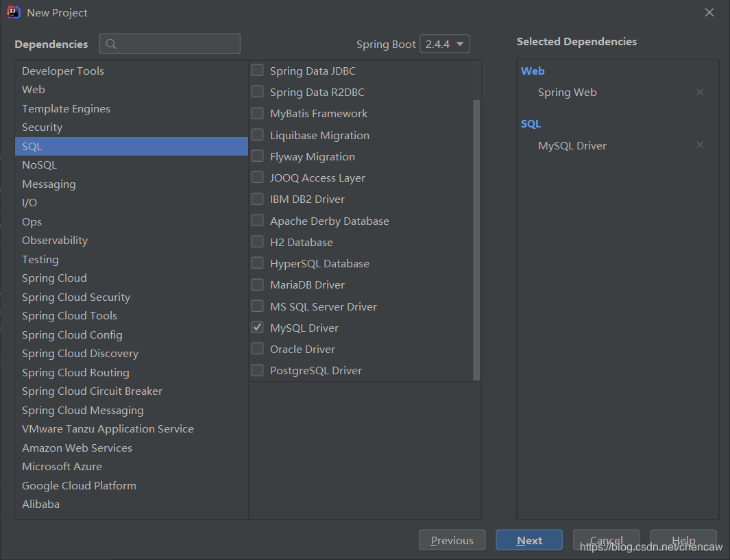This screenshot has height=560, width=730.
Task: Focus the dependencies search field
Action: [170, 44]
